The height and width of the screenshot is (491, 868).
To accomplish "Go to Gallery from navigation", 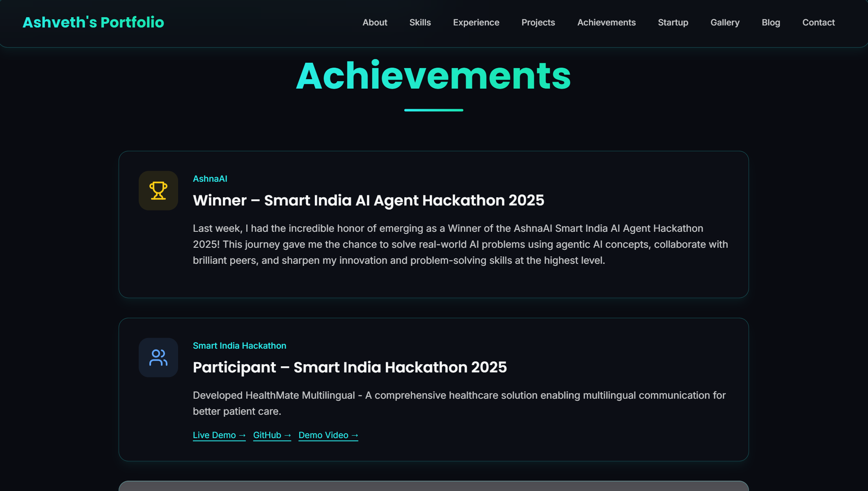I will tap(725, 23).
